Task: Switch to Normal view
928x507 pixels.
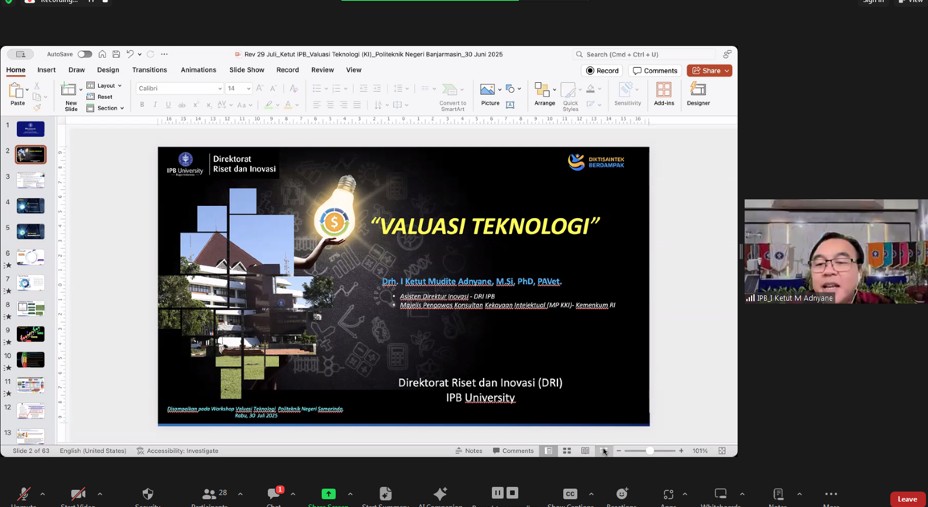Action: tap(549, 451)
